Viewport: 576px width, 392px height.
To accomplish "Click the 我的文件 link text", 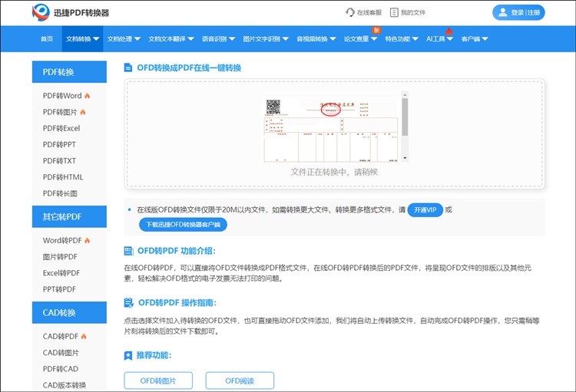I will 413,12.
